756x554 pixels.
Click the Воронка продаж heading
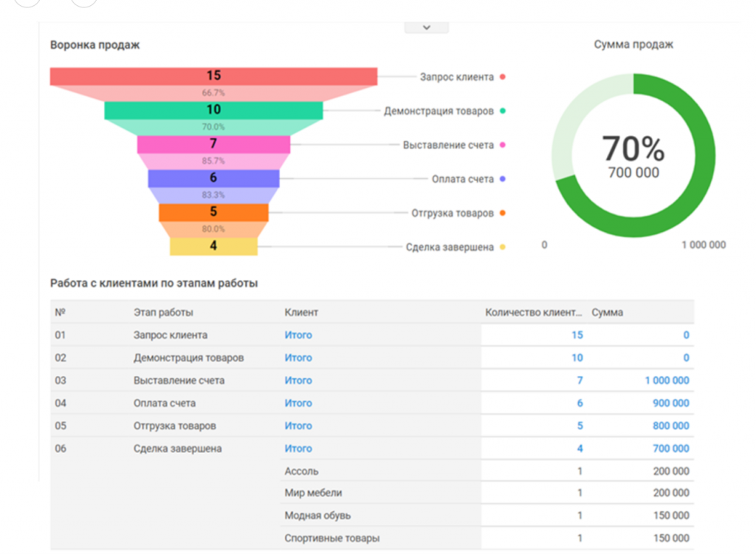pos(95,45)
